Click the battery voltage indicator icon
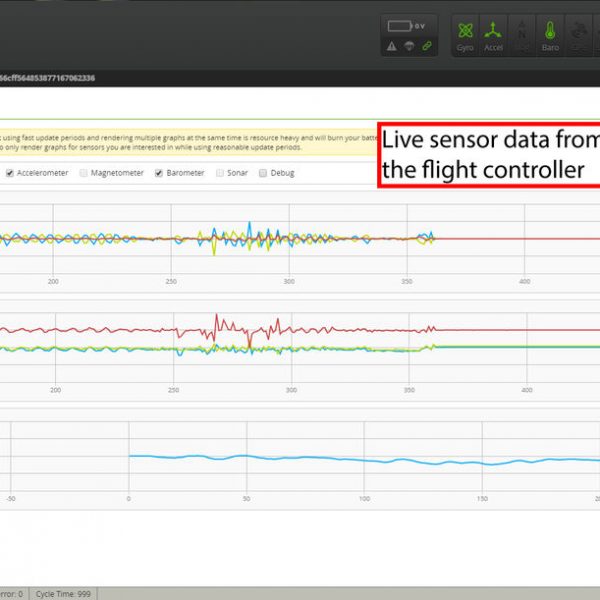 (x=399, y=26)
